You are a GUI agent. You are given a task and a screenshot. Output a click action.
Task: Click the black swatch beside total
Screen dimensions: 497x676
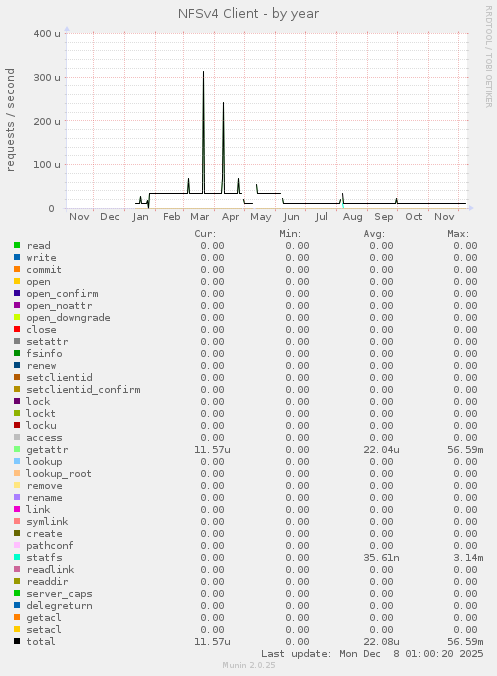point(17,641)
